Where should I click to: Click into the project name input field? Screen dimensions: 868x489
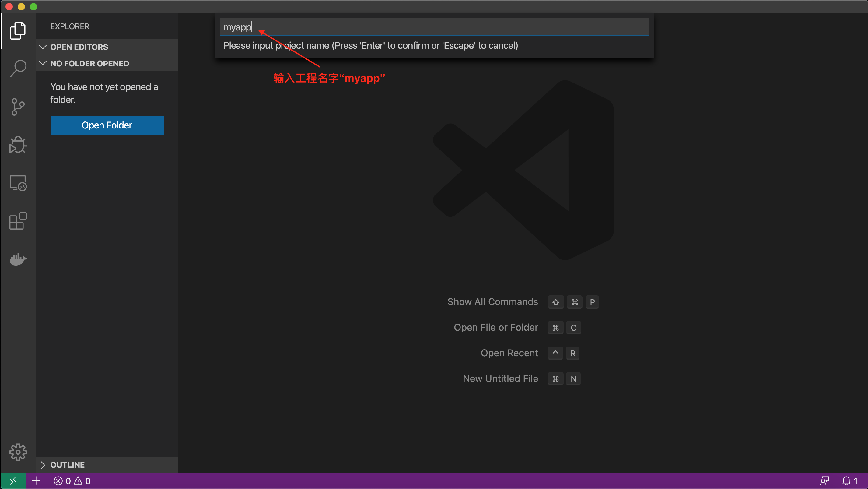tap(434, 27)
